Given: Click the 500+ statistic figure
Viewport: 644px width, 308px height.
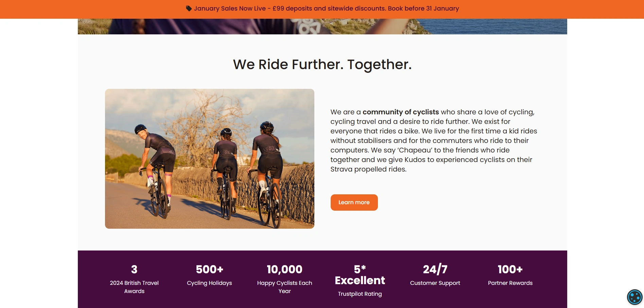Looking at the screenshot, I should (x=209, y=269).
